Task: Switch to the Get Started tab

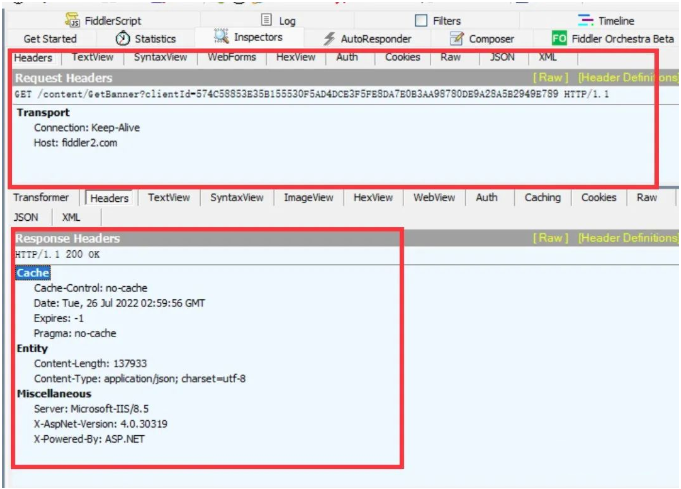Action: click(x=50, y=39)
